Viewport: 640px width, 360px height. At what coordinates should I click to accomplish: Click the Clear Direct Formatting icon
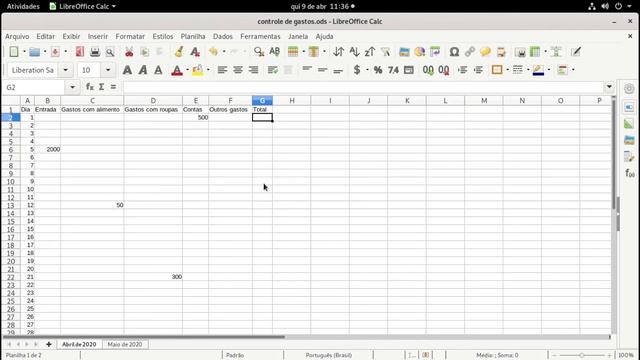coord(195,52)
